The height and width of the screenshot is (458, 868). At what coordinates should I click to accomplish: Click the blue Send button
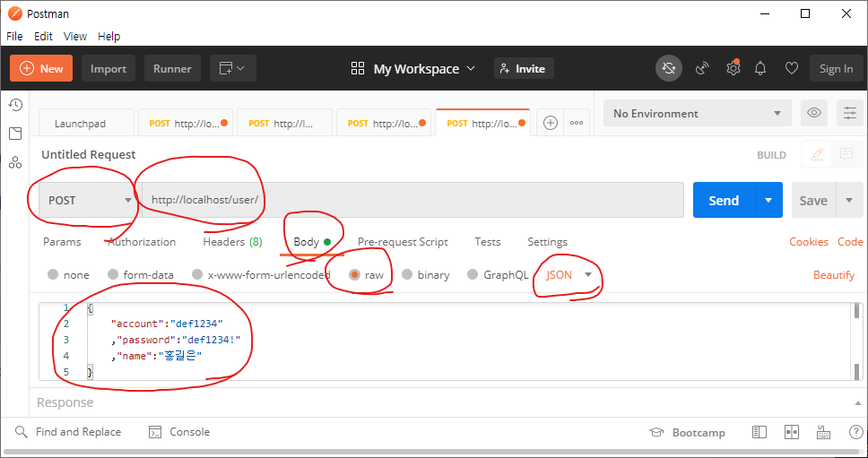(724, 200)
